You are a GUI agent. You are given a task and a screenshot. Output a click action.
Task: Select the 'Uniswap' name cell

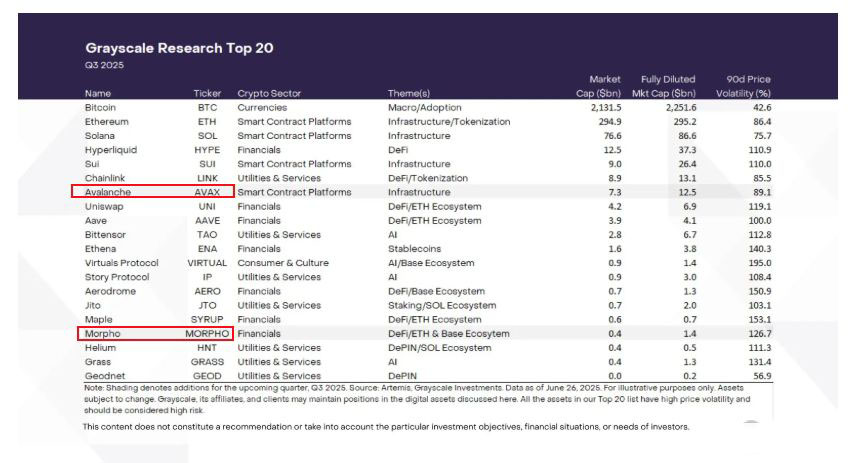point(104,206)
